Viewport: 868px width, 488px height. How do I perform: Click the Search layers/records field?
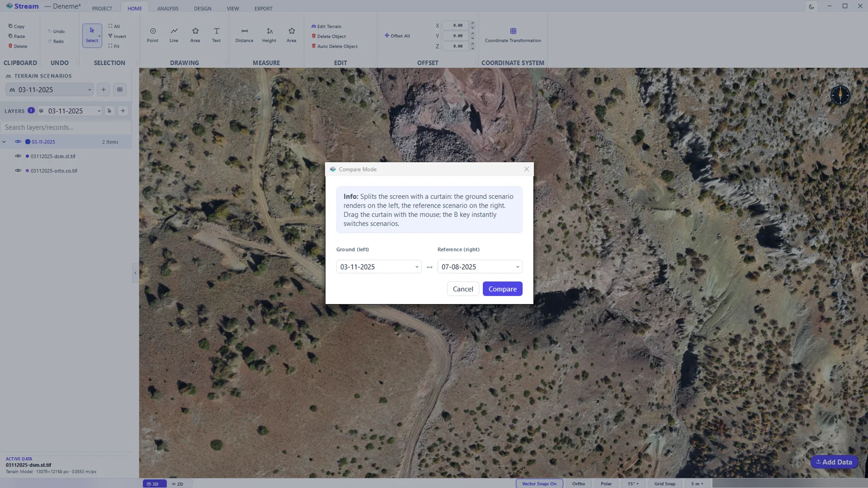(66, 127)
